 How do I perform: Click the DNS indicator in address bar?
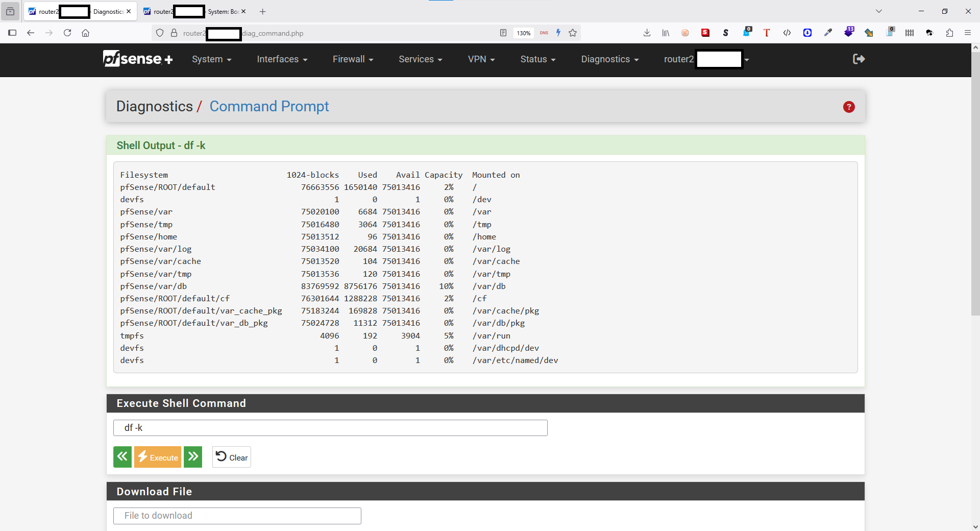[x=544, y=33]
